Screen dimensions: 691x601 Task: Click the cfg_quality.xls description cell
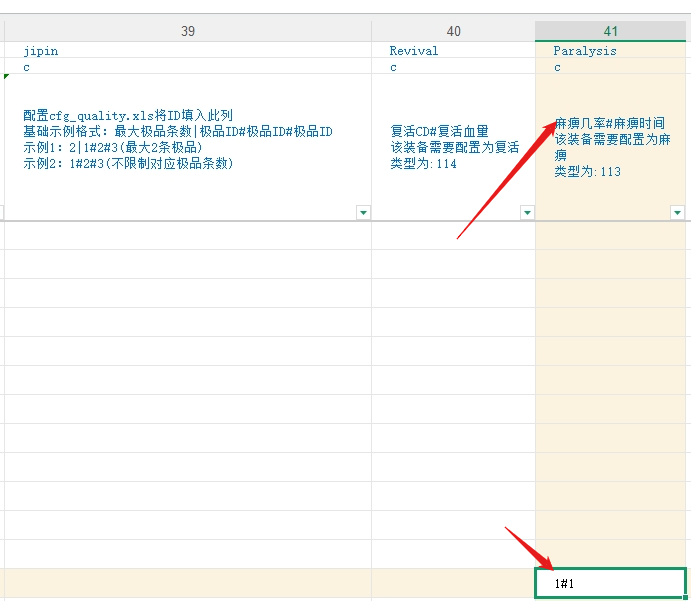(x=188, y=147)
